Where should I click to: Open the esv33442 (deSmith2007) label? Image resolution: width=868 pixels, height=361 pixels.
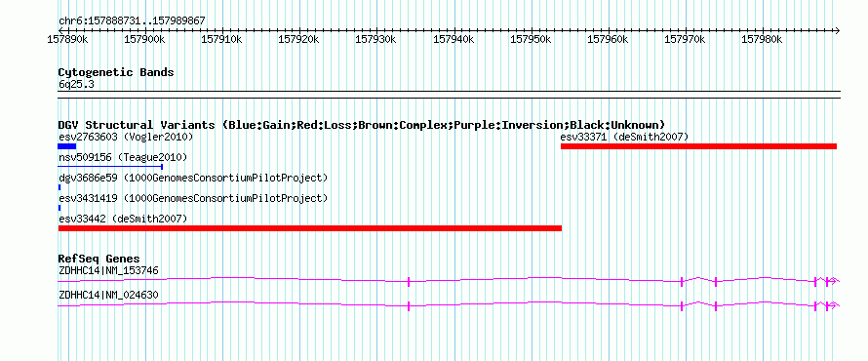point(123,219)
